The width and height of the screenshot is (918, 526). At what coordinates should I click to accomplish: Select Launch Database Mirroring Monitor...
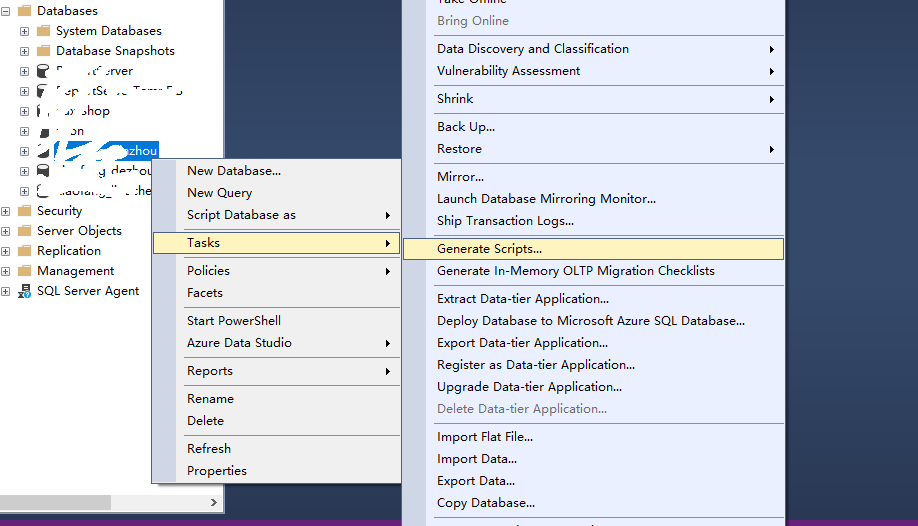pyautogui.click(x=593, y=199)
